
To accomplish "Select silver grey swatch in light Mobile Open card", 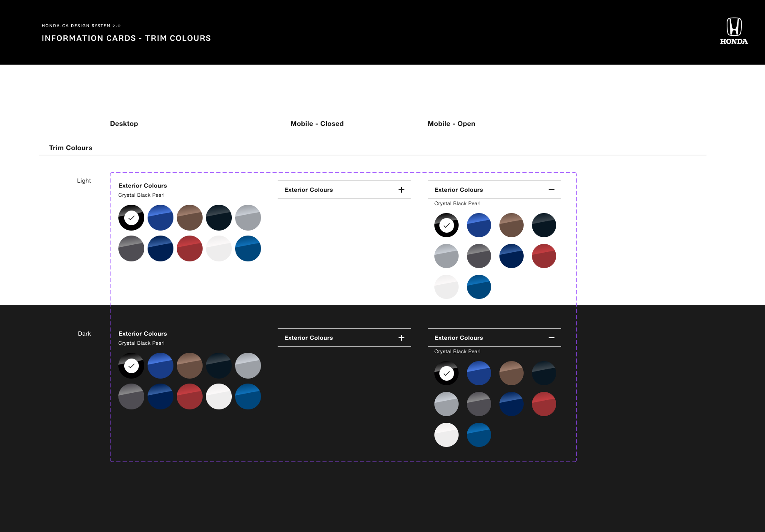I will [446, 256].
